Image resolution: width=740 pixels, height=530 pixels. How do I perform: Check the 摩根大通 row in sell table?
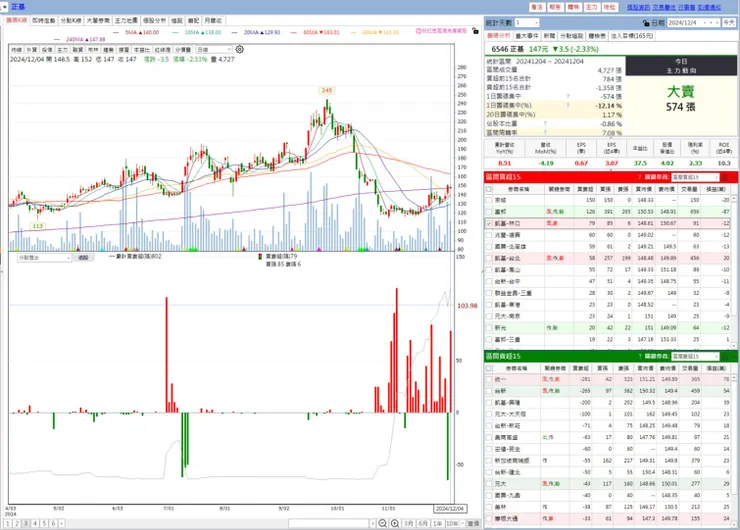coord(489,519)
